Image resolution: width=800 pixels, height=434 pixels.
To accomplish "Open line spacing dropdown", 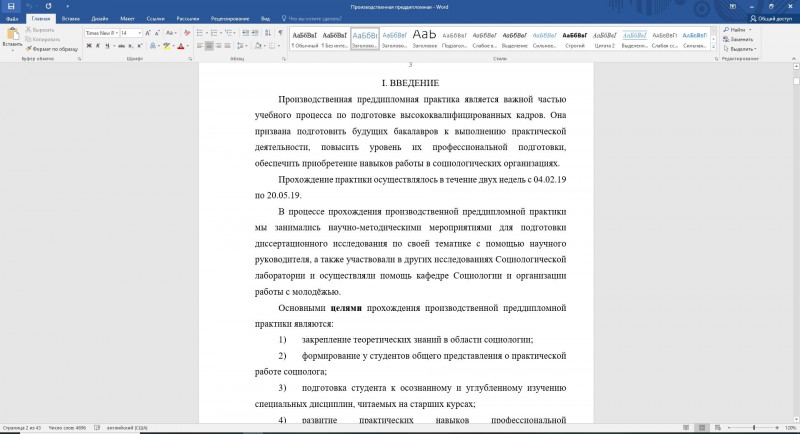I will click(246, 46).
